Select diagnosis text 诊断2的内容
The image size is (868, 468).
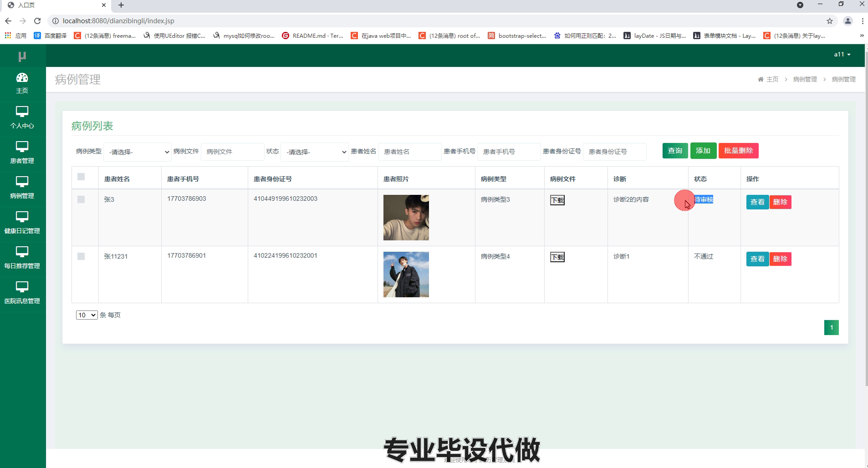click(631, 199)
